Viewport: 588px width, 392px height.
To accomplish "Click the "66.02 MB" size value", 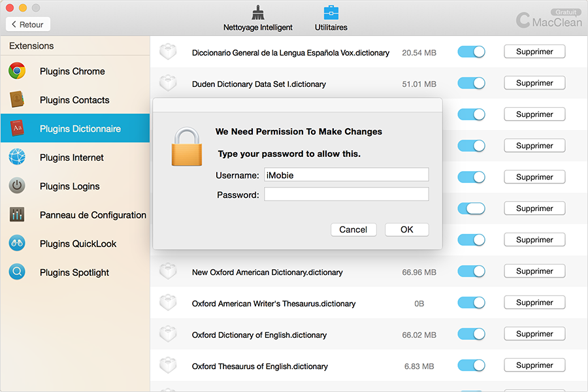I will pos(419,335).
